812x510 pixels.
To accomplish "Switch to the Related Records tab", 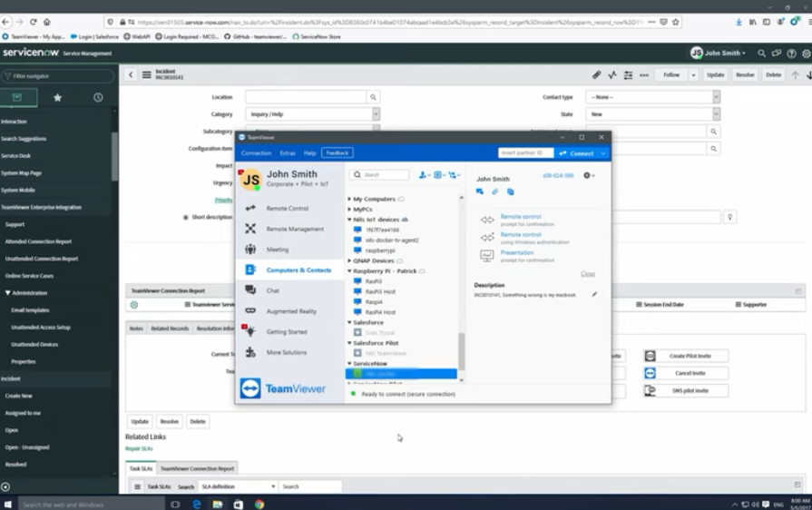I will click(170, 329).
